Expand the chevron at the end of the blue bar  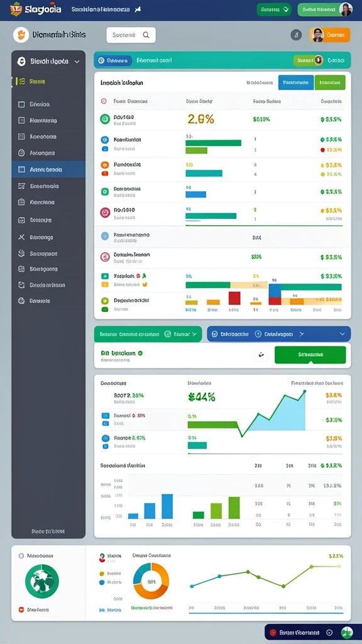coord(343,335)
